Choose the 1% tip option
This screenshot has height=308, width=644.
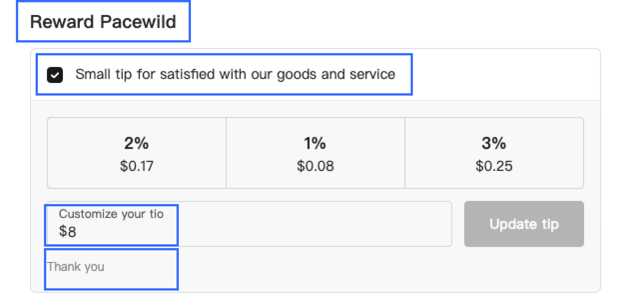coord(315,153)
